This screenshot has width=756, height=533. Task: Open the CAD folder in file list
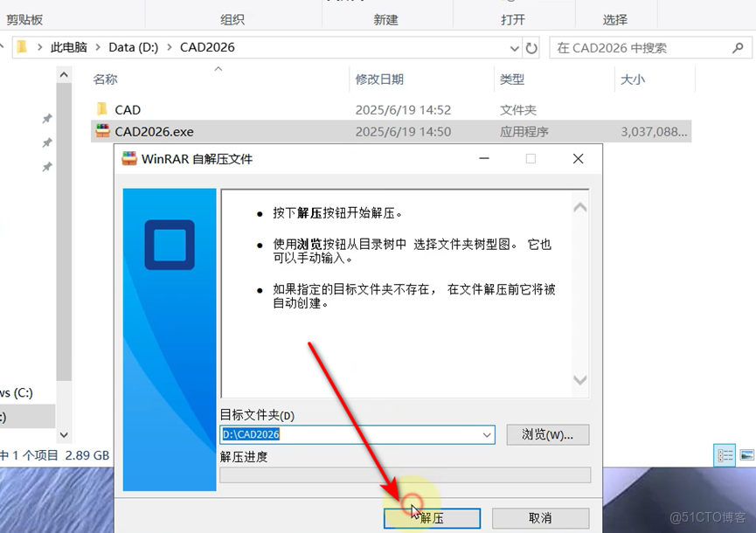point(126,108)
